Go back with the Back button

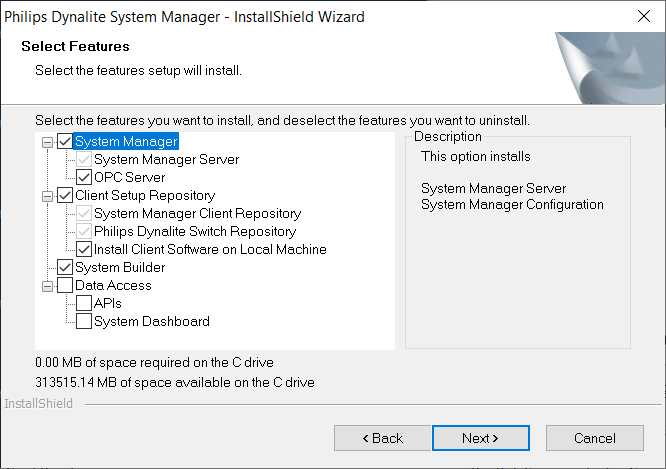pyautogui.click(x=383, y=438)
